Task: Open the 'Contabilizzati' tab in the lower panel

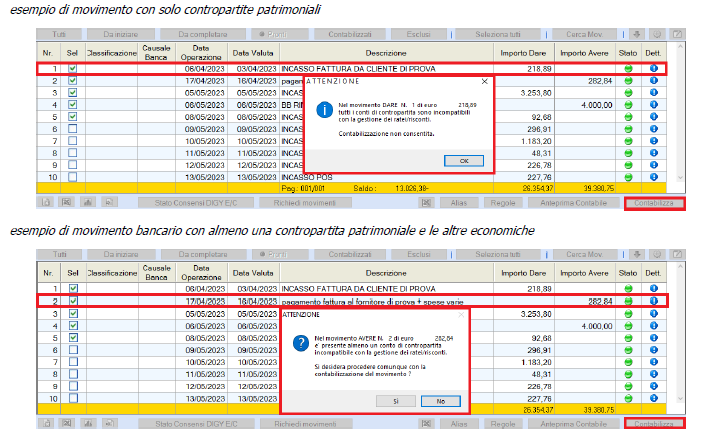Action: (350, 254)
